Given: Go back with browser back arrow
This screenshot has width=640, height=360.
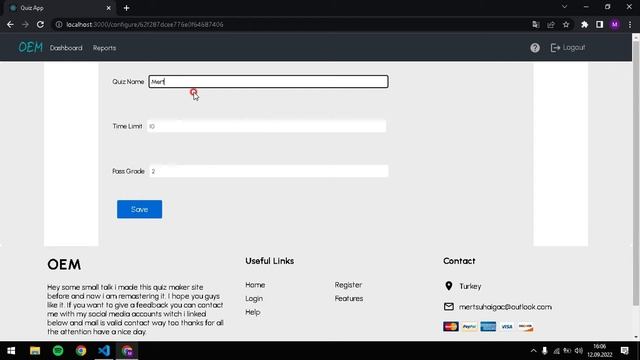Looking at the screenshot, I should (x=10, y=24).
